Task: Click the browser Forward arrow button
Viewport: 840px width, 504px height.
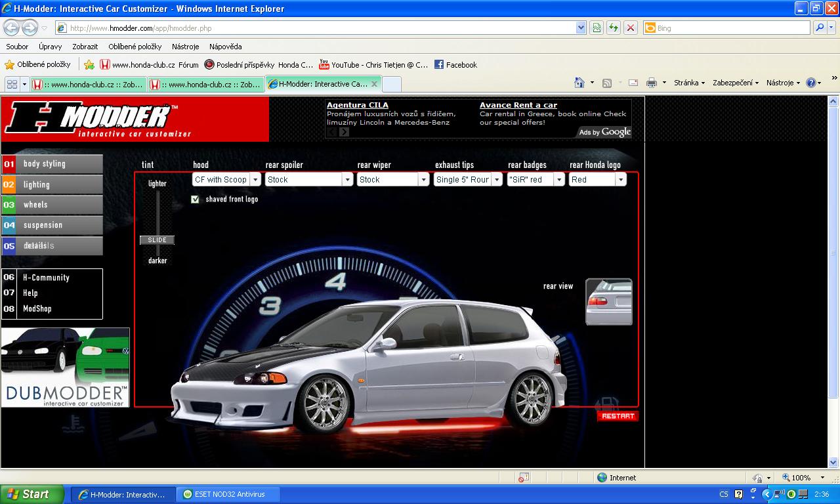Action: 30,28
